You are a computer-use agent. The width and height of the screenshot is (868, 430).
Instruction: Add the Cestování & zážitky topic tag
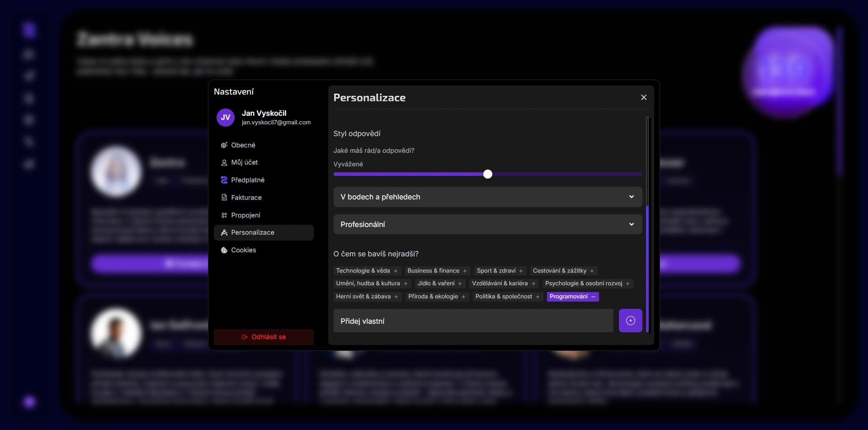pyautogui.click(x=563, y=271)
